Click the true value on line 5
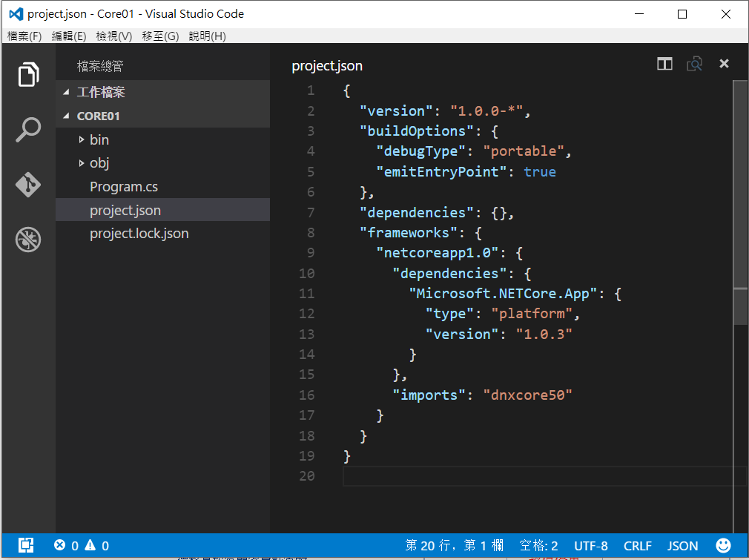Screen dimensions: 749x560 coord(540,171)
